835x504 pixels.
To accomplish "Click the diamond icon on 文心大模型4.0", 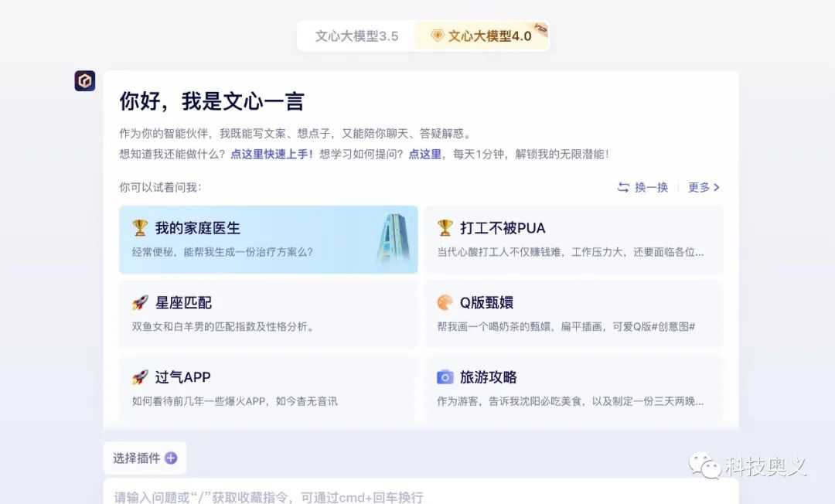I will pyautogui.click(x=438, y=36).
